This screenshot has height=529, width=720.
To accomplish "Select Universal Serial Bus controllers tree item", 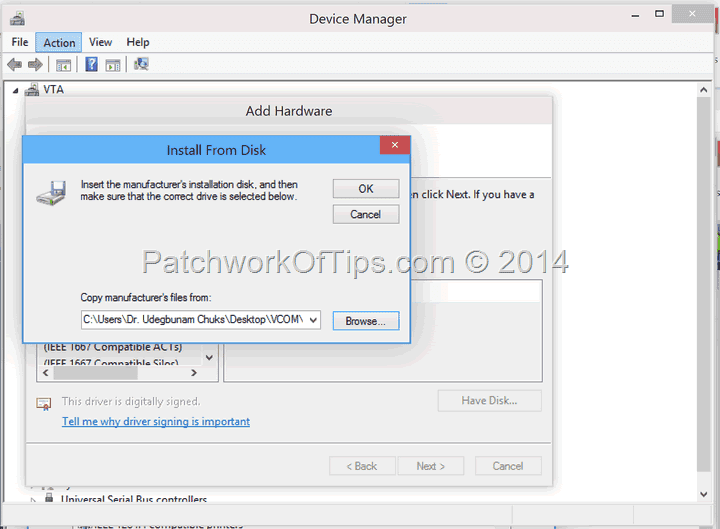I will (134, 499).
